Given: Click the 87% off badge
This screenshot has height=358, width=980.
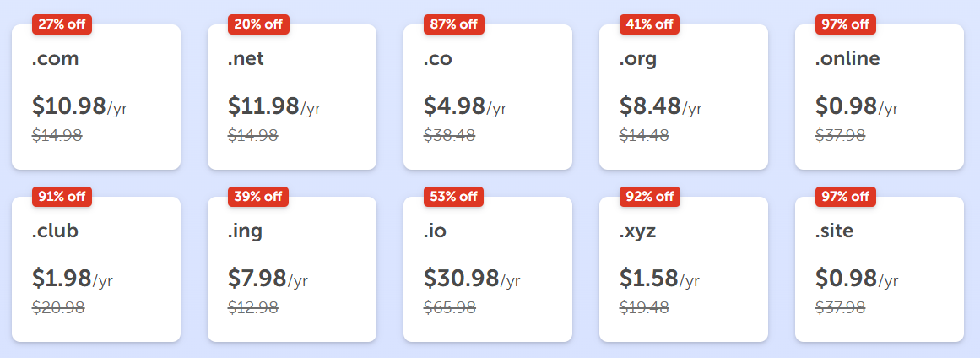Looking at the screenshot, I should [x=454, y=24].
